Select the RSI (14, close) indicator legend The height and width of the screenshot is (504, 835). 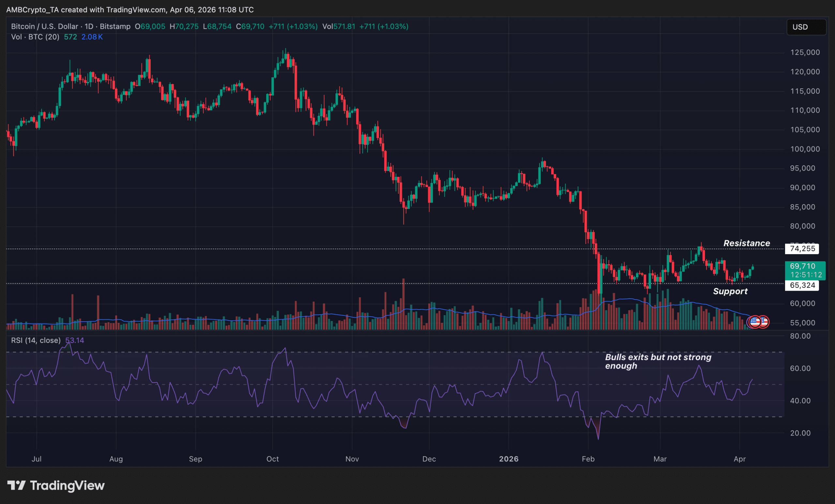tap(36, 340)
